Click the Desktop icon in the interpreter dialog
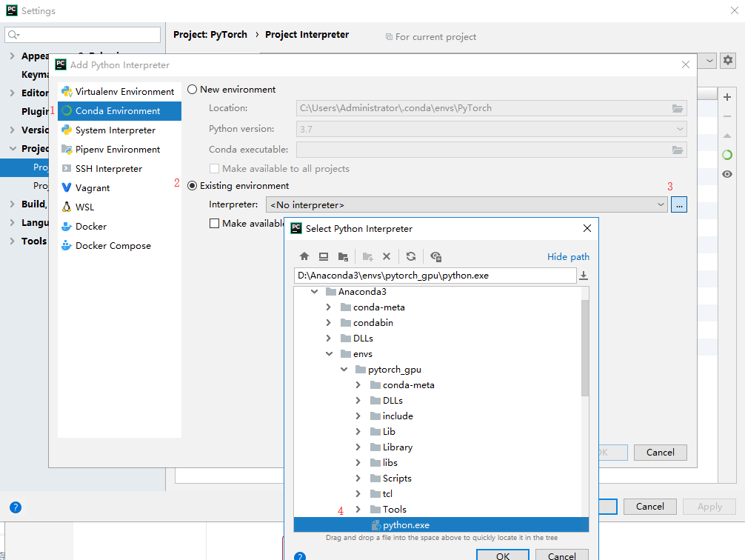The image size is (745, 560). pos(322,256)
